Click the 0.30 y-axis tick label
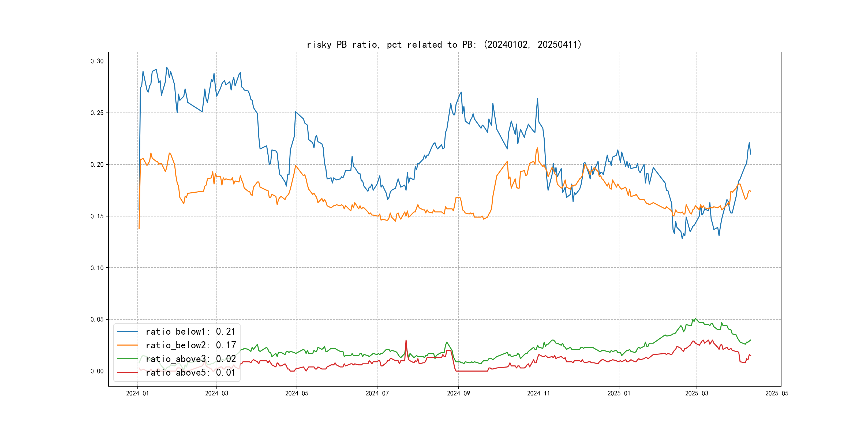The image size is (868, 434). 97,61
